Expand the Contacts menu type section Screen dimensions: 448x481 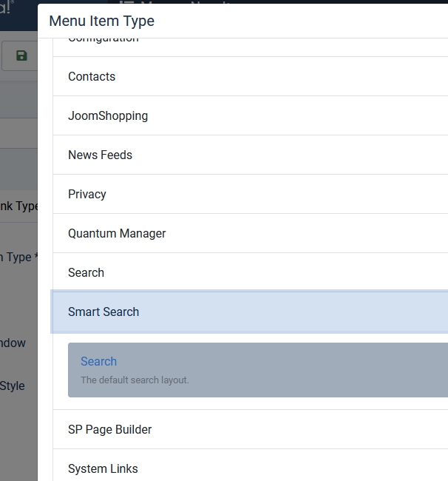[x=92, y=77]
